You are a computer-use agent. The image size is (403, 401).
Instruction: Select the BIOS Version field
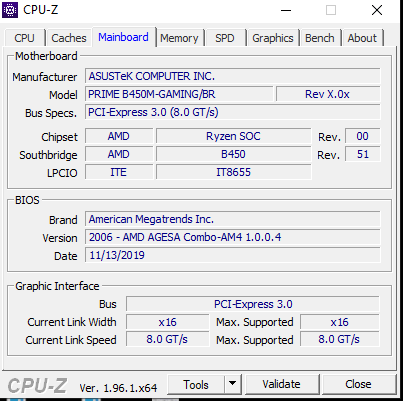(233, 237)
